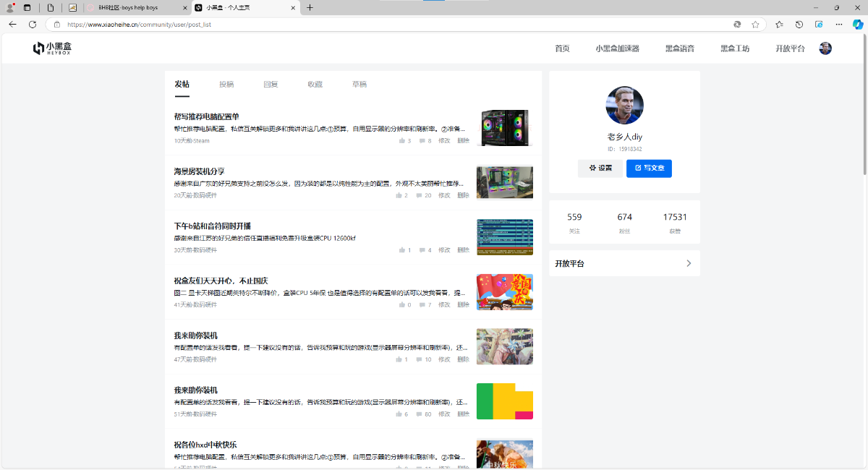Like the 下午b站和音符同时开播 post
The width and height of the screenshot is (868, 470).
pyautogui.click(x=401, y=250)
